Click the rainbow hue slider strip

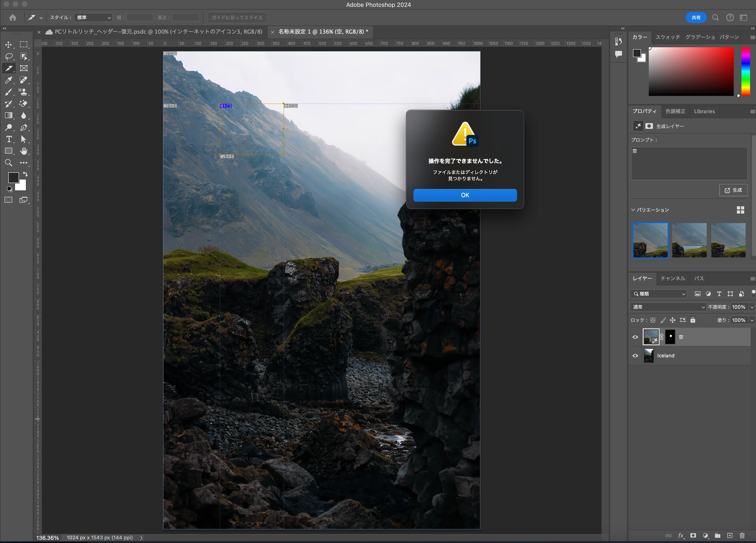(x=745, y=71)
